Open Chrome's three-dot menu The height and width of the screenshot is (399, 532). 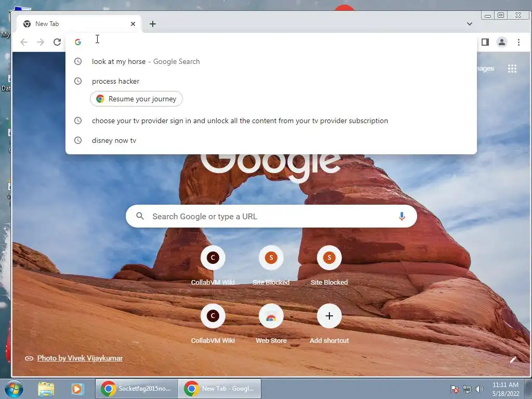[x=519, y=42]
